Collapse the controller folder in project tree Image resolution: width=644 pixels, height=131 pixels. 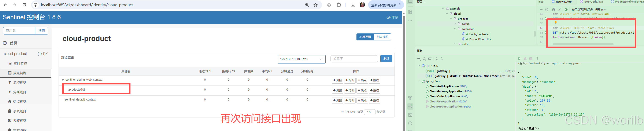coord(455,29)
